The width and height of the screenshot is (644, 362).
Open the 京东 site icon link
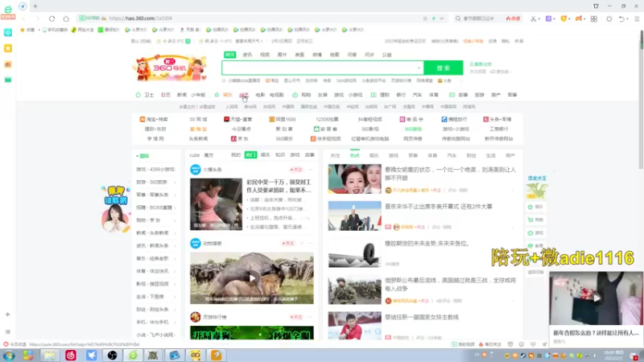(x=233, y=138)
